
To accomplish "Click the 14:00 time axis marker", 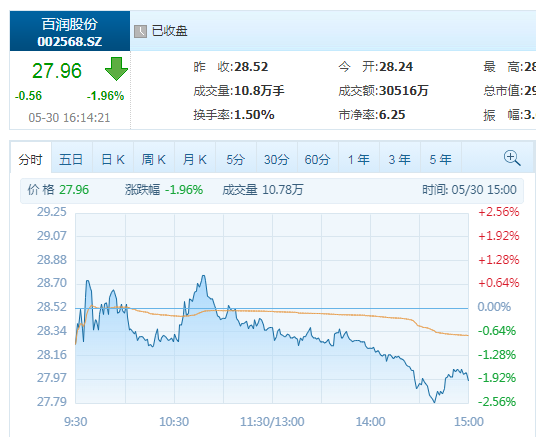I will [371, 422].
